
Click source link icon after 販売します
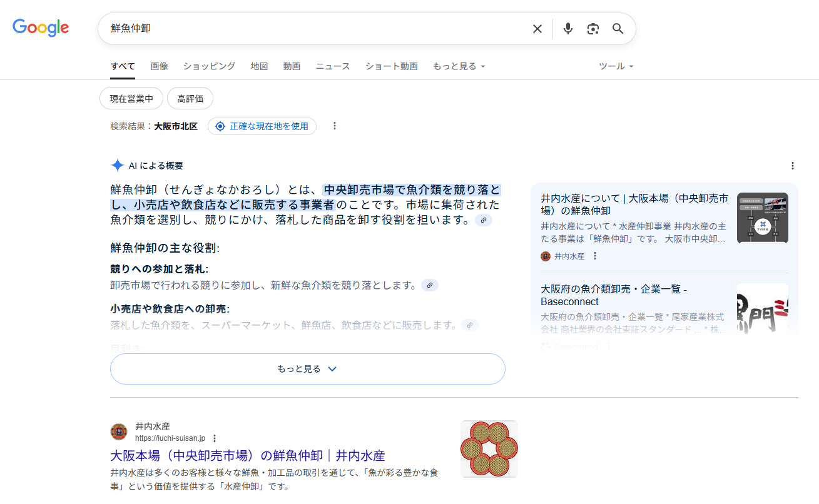(470, 325)
